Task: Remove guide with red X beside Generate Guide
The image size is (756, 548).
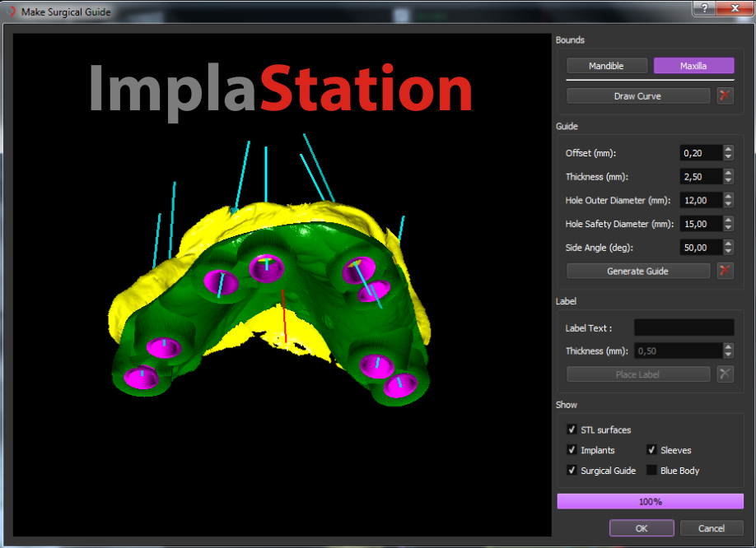Action: point(725,271)
